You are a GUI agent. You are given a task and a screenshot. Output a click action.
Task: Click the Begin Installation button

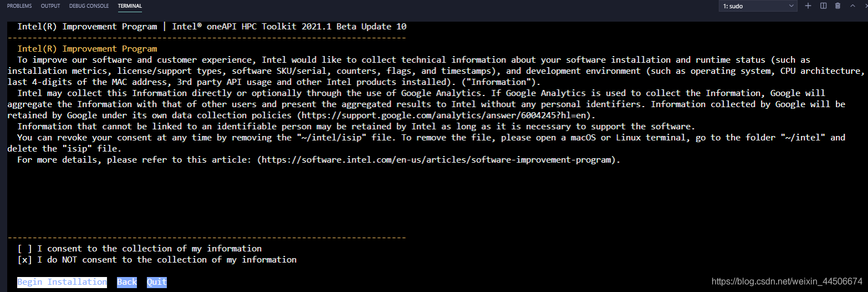[62, 282]
